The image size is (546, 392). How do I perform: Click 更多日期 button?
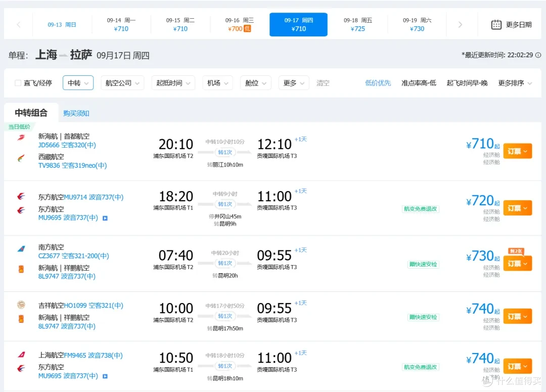[x=512, y=25]
